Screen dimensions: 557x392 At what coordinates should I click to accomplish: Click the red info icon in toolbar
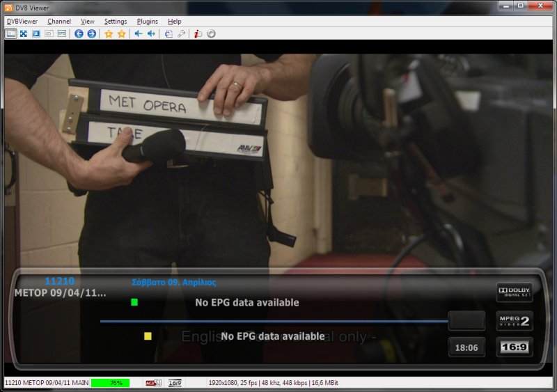click(x=198, y=33)
